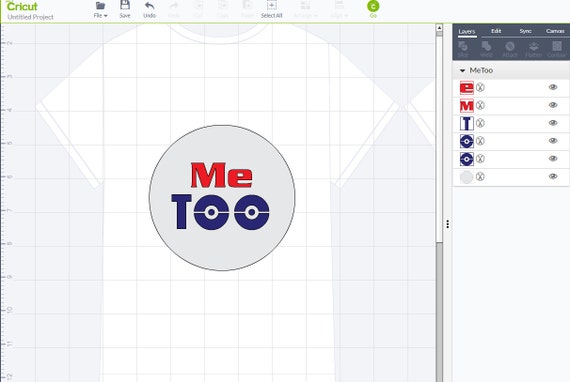This screenshot has height=382, width=570.
Task: Save the project with the Save icon
Action: tap(125, 5)
